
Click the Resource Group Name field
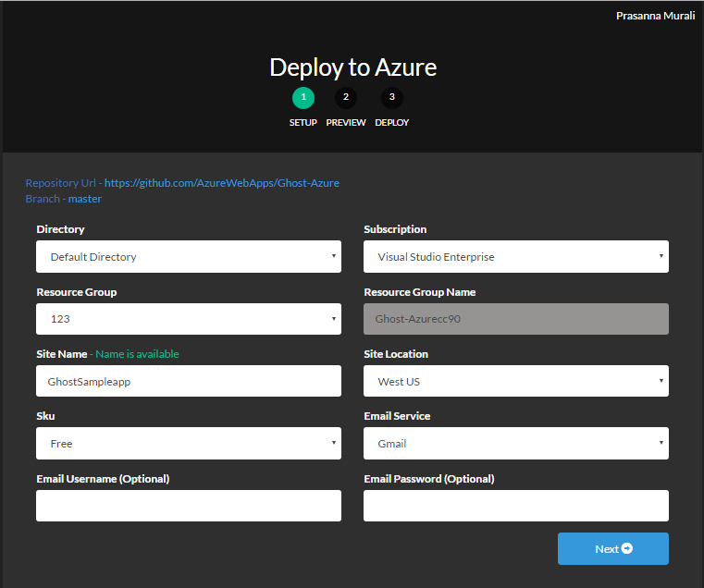coord(515,319)
